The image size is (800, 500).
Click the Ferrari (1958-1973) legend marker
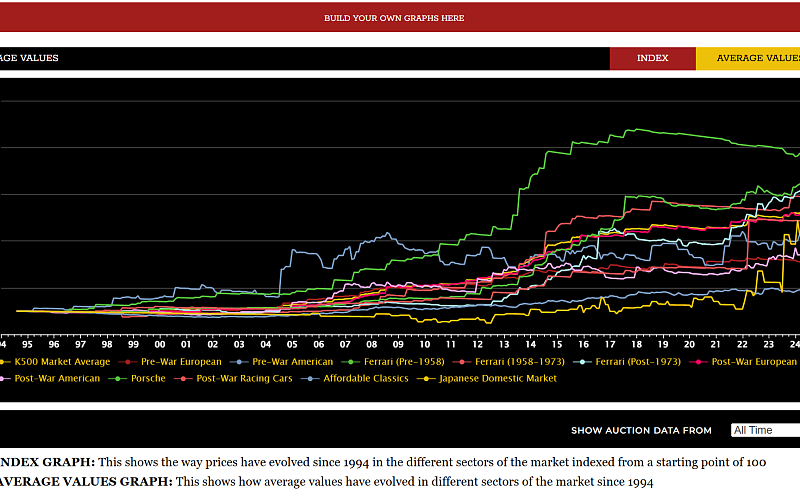point(461,361)
